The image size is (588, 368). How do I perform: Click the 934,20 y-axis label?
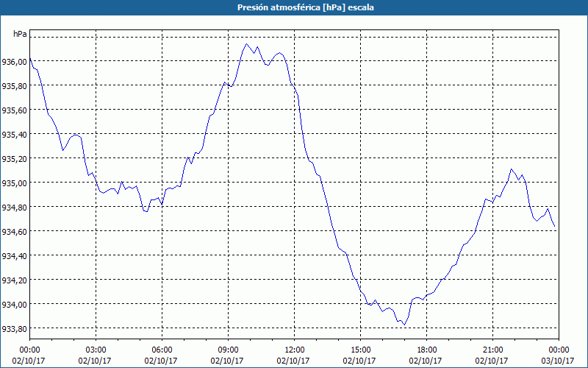[15, 280]
